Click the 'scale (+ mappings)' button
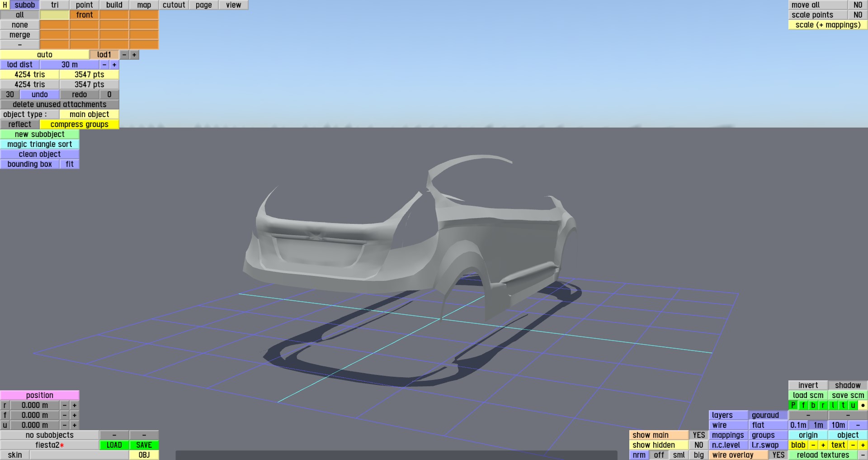 point(828,25)
